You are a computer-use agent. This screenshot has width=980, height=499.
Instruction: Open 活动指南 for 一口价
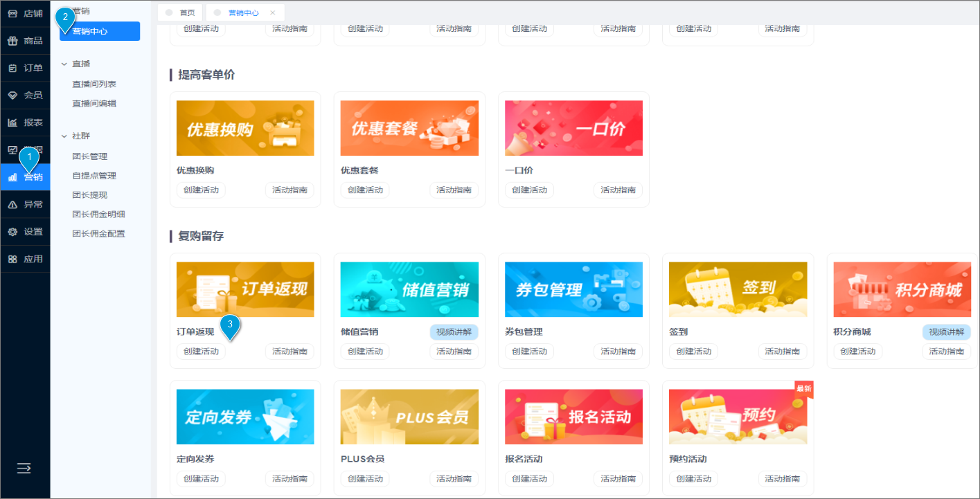618,190
